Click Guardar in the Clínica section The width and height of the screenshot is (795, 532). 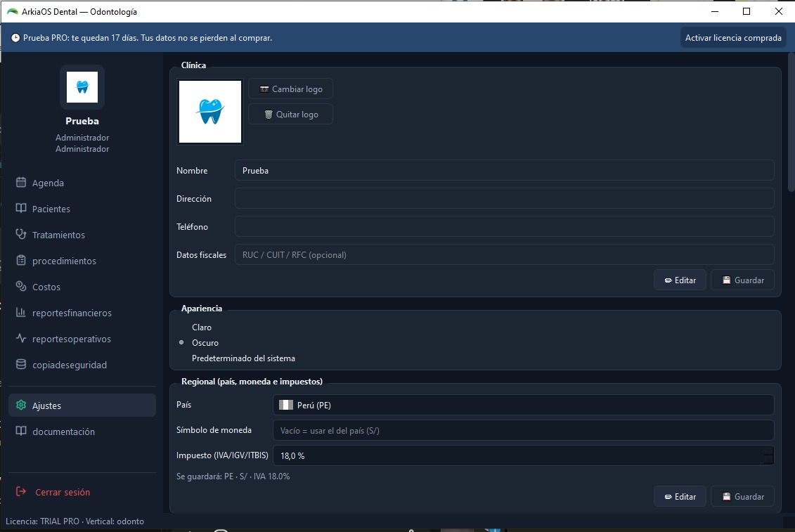coord(743,280)
